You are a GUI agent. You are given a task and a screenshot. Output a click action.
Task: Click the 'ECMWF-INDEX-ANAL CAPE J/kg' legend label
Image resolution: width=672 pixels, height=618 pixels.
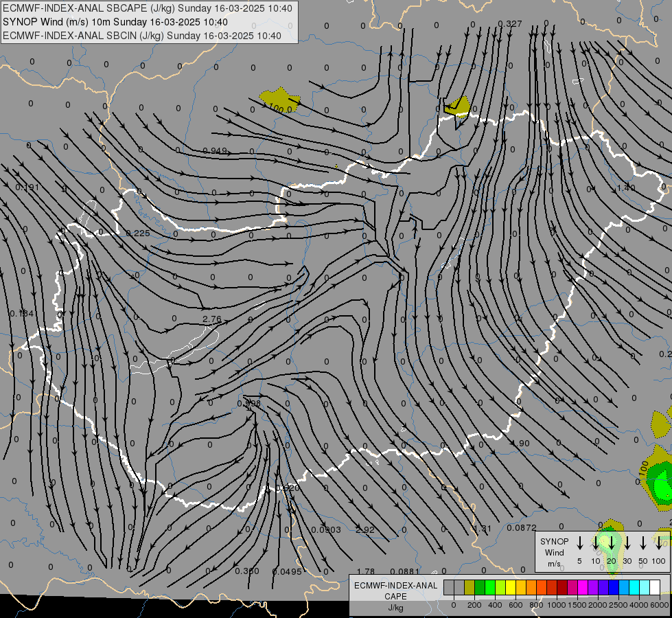(x=395, y=596)
